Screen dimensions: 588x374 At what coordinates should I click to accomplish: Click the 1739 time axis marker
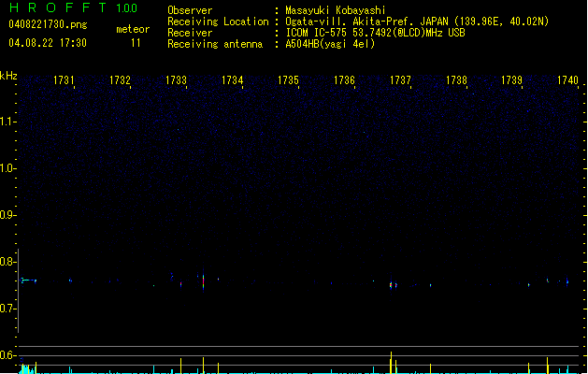click(x=512, y=80)
